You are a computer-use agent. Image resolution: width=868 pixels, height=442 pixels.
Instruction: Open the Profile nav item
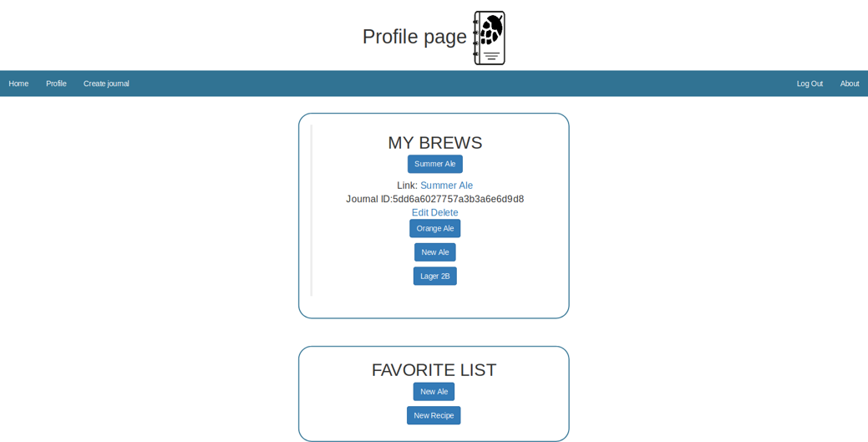(56, 84)
